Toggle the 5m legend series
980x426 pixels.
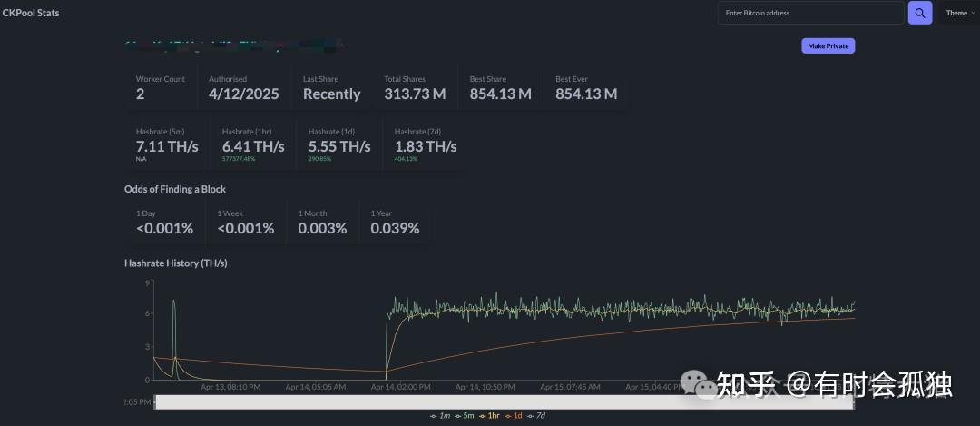click(465, 415)
